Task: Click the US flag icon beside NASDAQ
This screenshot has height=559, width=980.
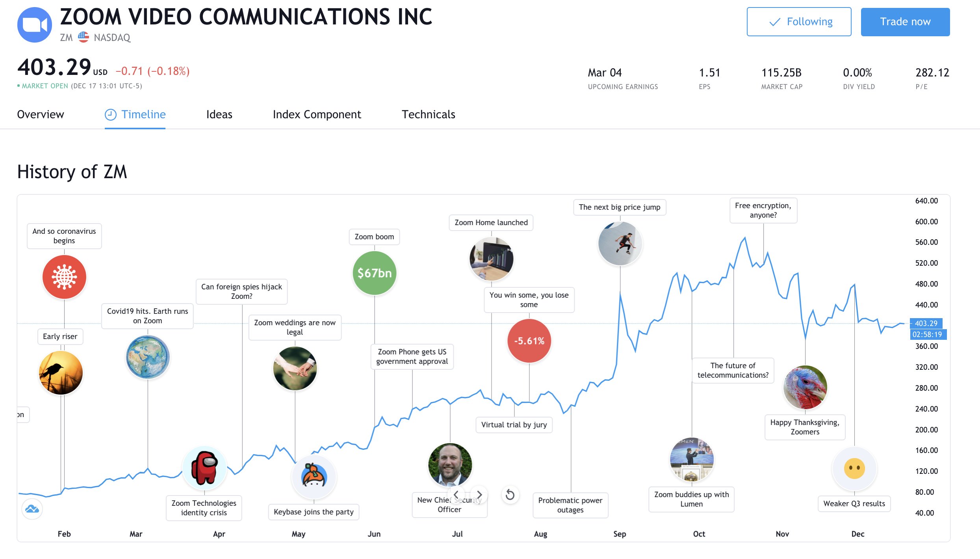Action: tap(84, 37)
